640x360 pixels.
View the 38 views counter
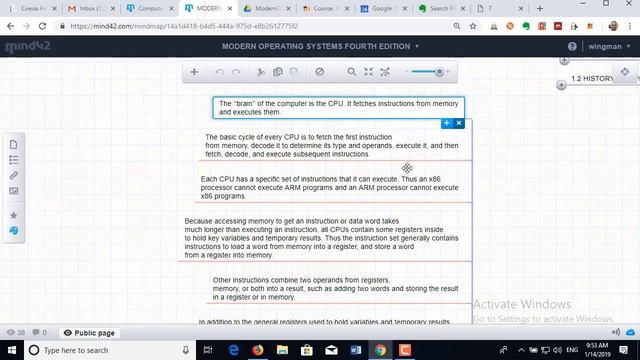point(16,333)
